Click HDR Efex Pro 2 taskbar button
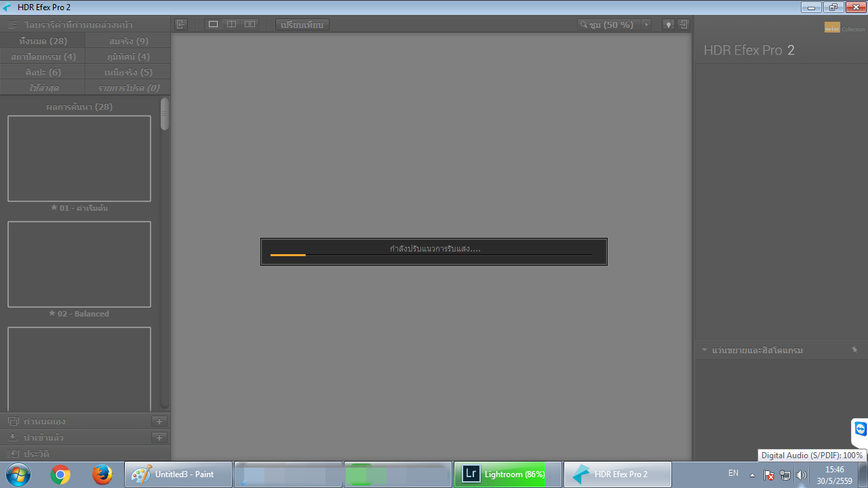This screenshot has width=868, height=488. 618,474
